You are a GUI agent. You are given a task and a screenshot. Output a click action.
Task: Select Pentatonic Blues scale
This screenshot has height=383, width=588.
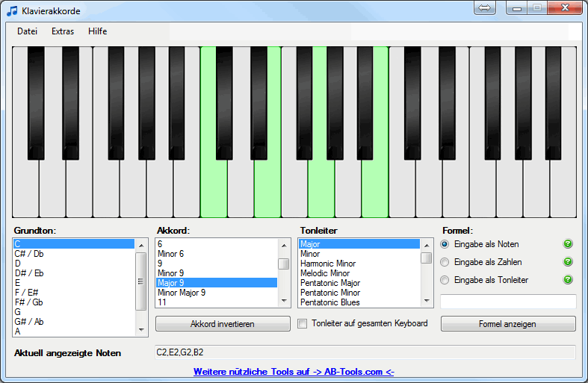coord(359,302)
